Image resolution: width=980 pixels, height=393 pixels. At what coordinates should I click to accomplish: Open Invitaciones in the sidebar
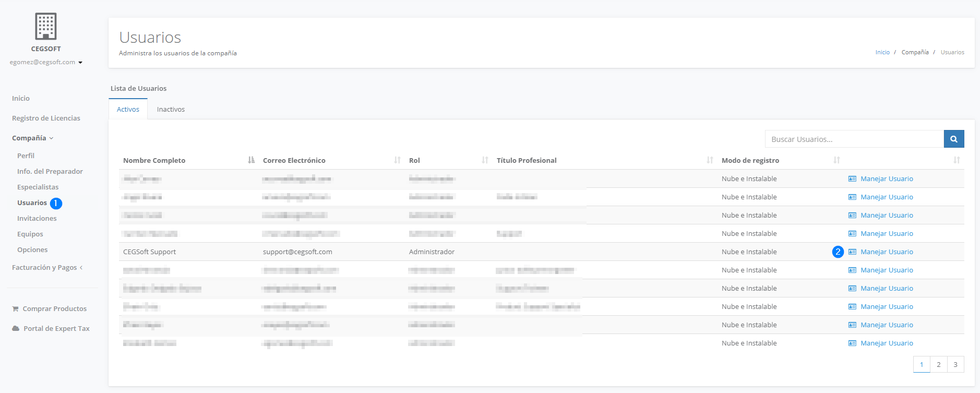pos(37,218)
